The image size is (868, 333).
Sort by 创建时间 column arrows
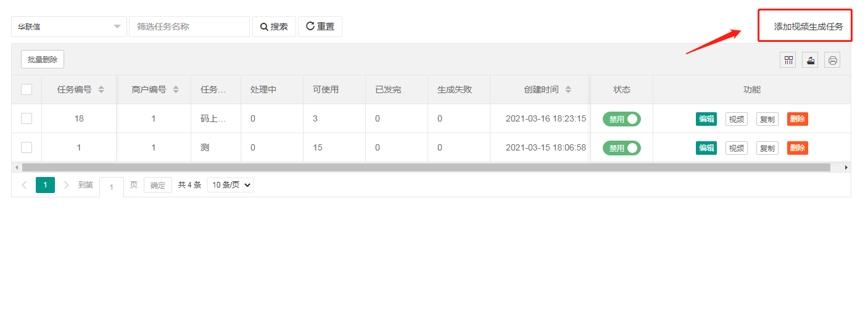[568, 89]
